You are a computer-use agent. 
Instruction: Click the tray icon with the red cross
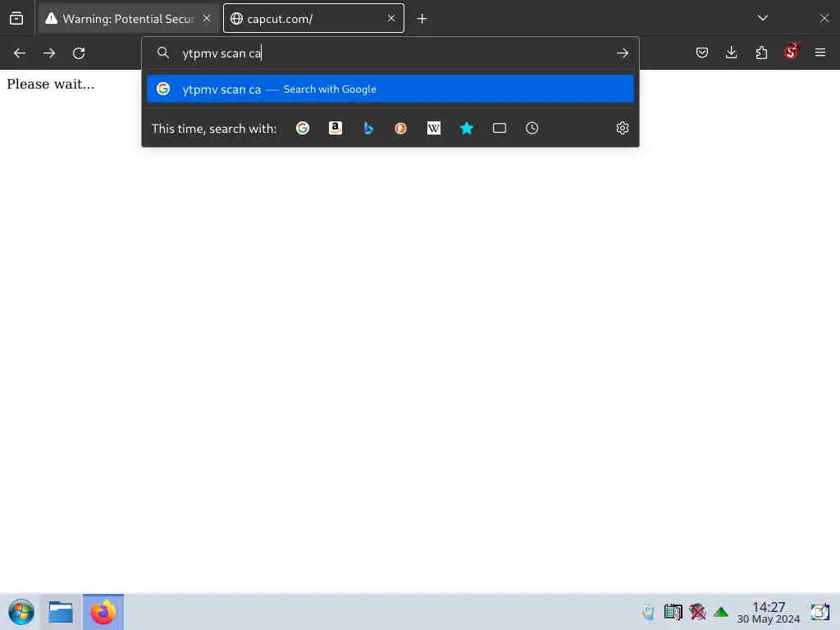point(697,612)
